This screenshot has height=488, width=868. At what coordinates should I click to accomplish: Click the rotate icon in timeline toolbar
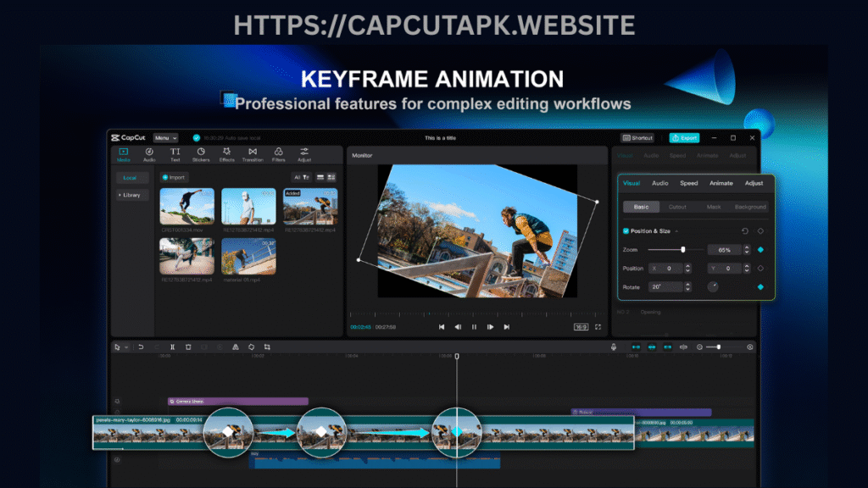click(251, 347)
